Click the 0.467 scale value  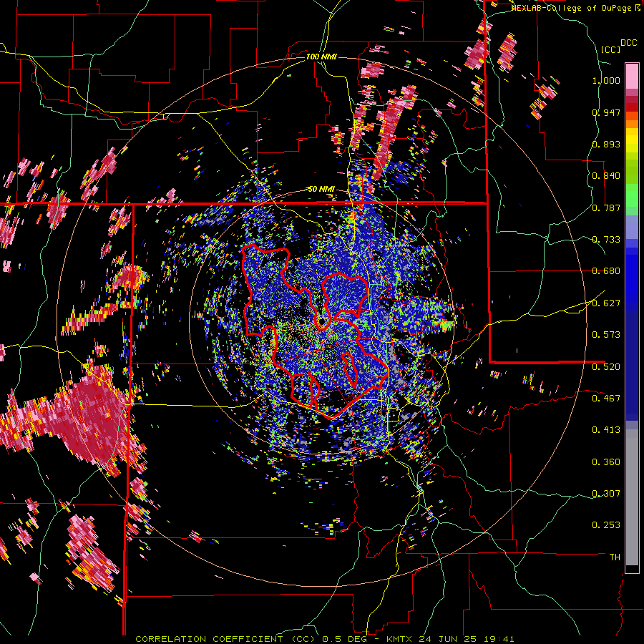pos(606,399)
